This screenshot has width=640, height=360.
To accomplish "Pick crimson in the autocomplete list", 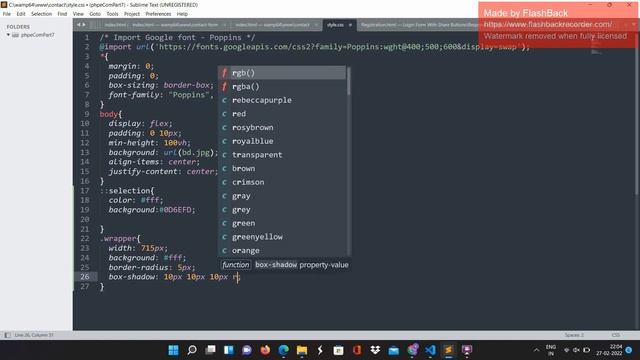I will click(x=282, y=182).
